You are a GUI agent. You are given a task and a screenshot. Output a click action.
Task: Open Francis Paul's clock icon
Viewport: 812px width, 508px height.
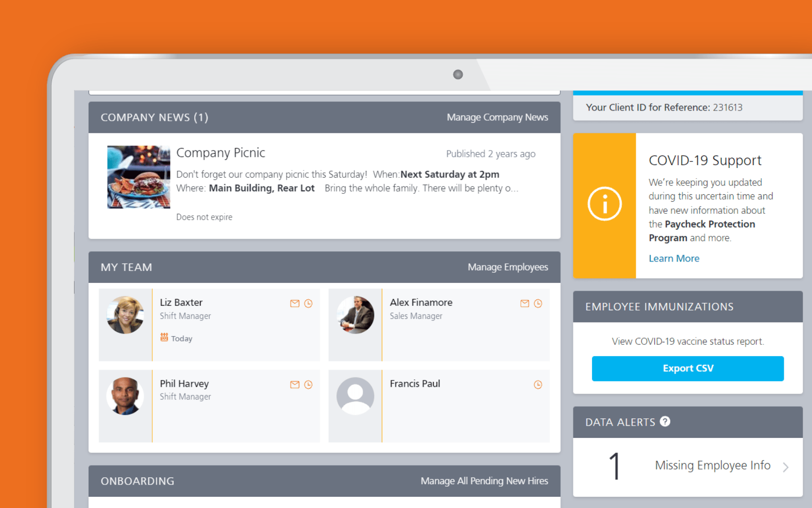(538, 385)
